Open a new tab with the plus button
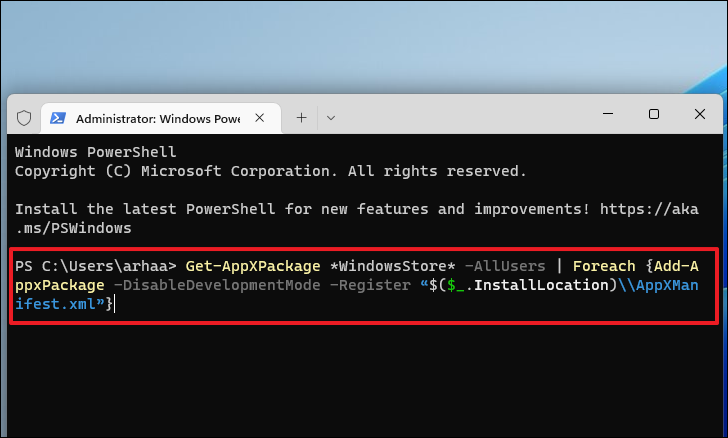The image size is (728, 438). (301, 118)
